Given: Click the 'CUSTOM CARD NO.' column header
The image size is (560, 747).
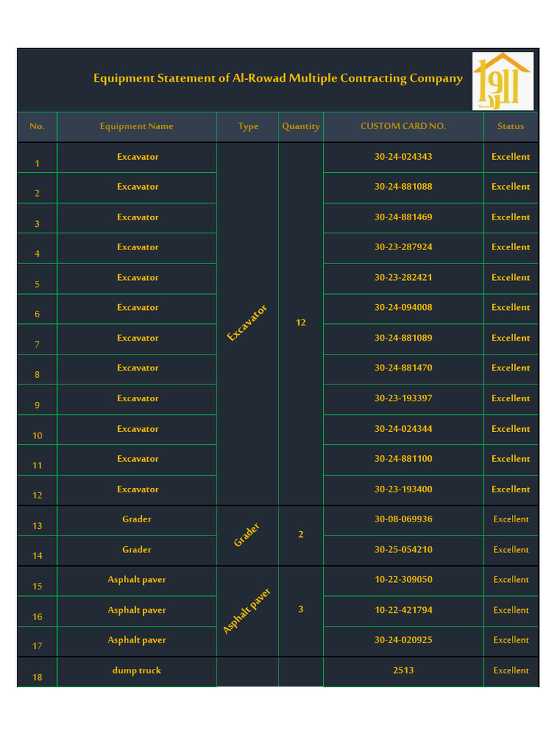Looking at the screenshot, I should point(403,126).
